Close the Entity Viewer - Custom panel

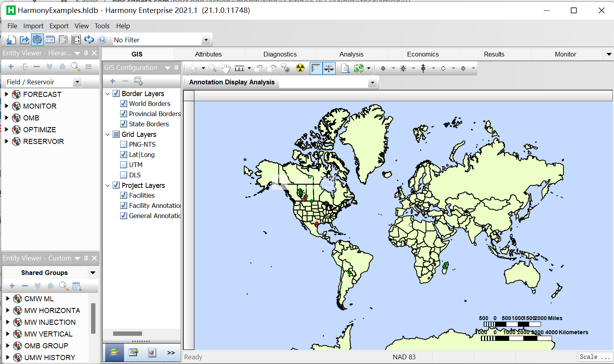click(94, 258)
